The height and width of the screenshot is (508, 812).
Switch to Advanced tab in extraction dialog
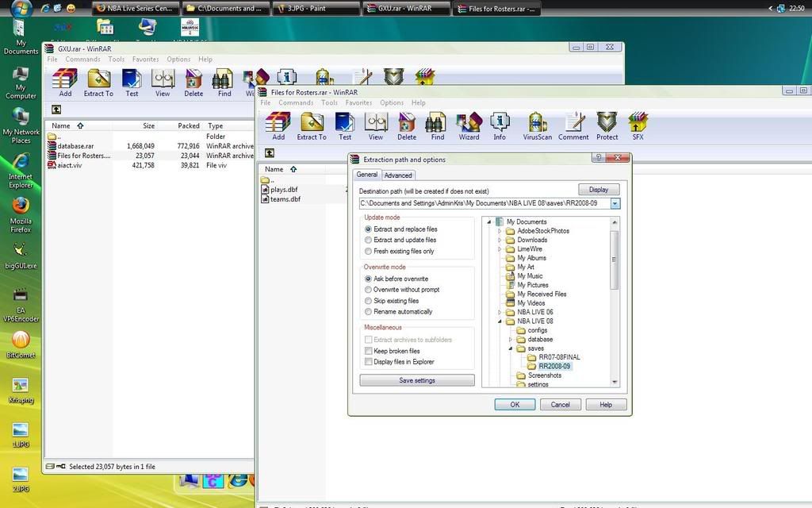click(x=398, y=175)
